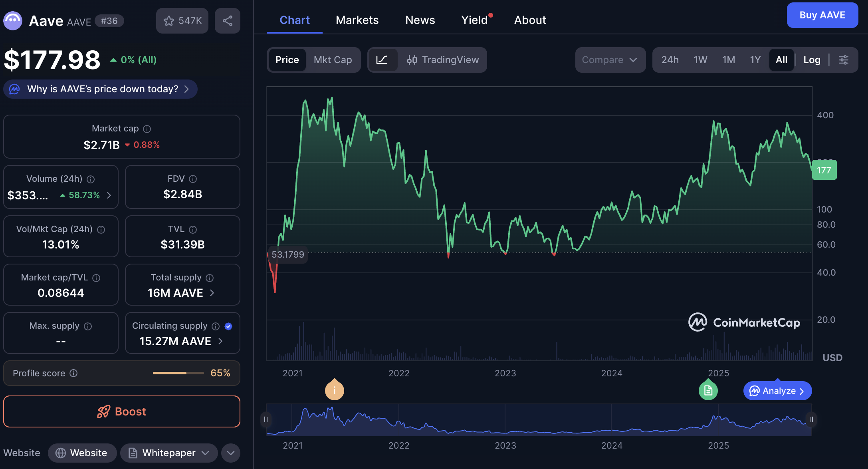Click the Buy AAVE button
The height and width of the screenshot is (469, 868).
(822, 15)
